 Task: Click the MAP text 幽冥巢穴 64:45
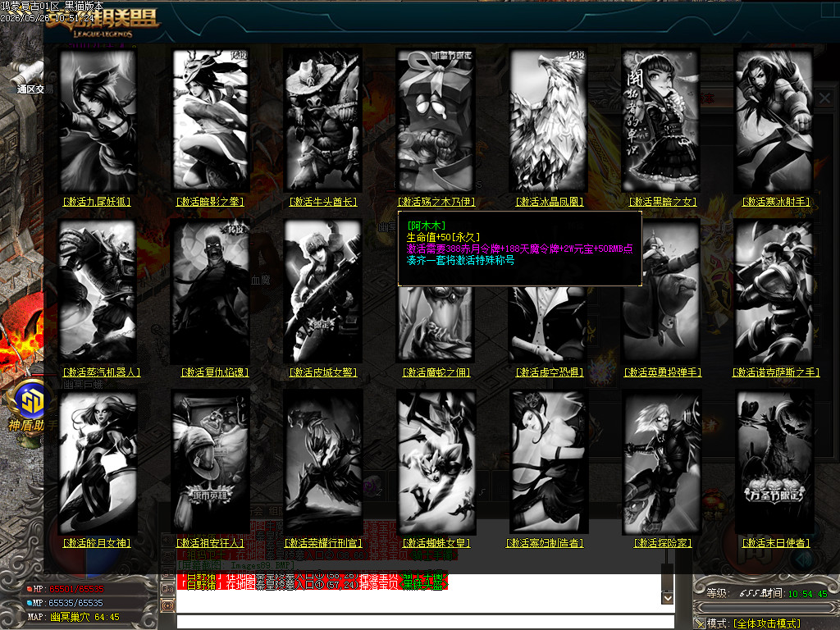pyautogui.click(x=84, y=617)
